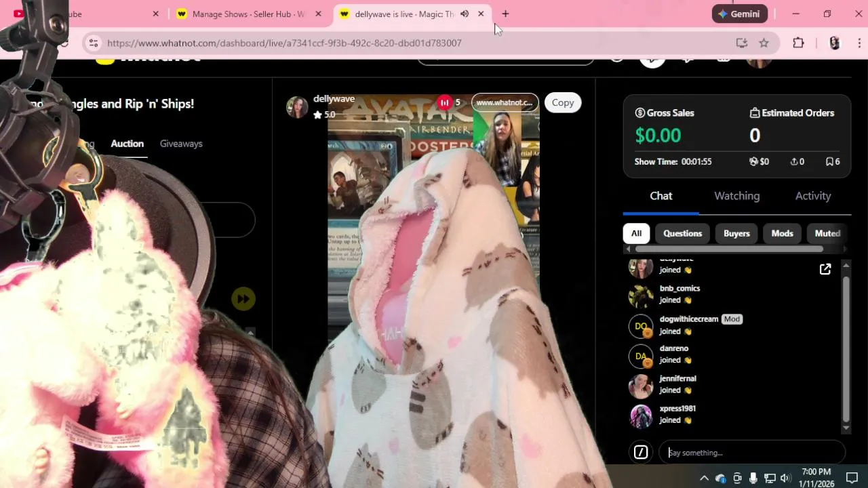Click the bookmark count 6 stat
Screen dimensions: 868x488
click(x=833, y=161)
